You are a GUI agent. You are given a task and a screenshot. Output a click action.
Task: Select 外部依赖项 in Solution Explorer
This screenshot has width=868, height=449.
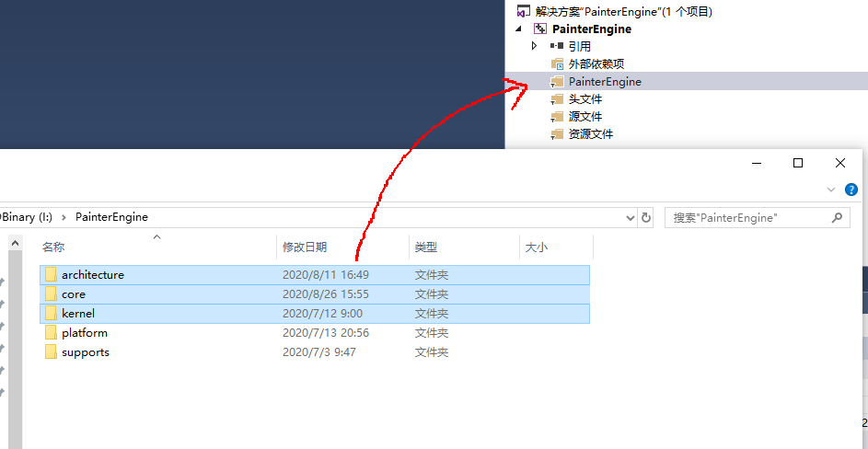pyautogui.click(x=596, y=64)
